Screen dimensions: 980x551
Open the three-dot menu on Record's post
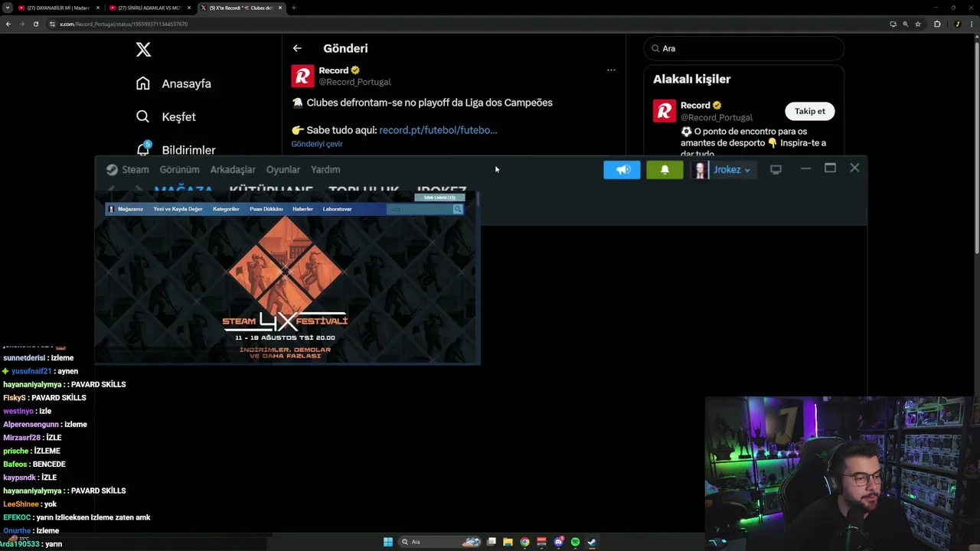(611, 70)
